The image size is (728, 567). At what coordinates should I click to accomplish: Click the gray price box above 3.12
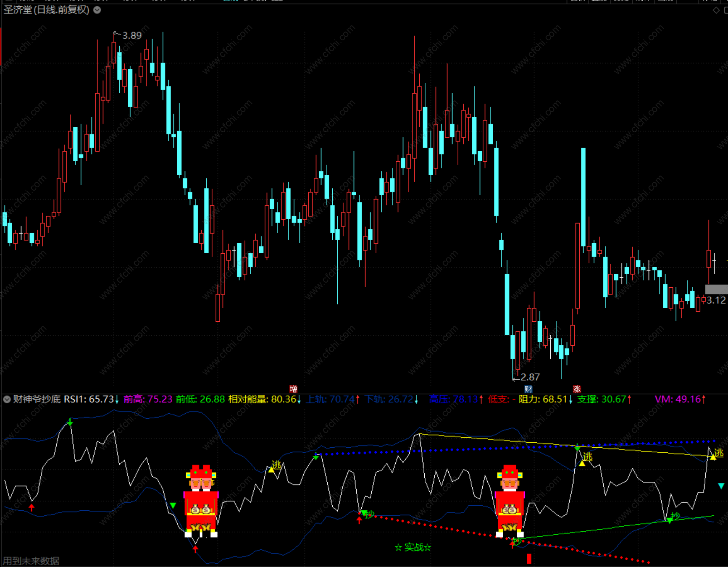[716, 289]
